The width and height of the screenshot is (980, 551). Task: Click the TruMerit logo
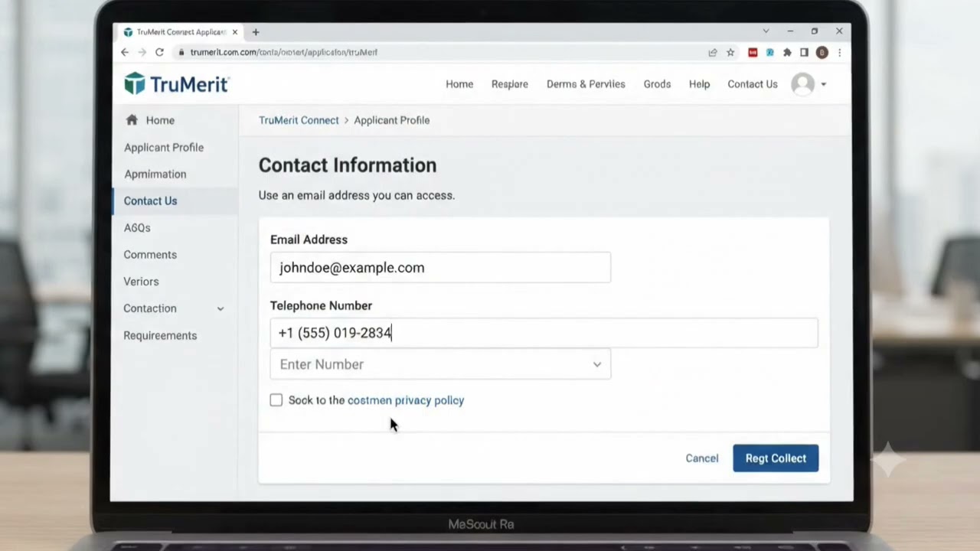click(x=176, y=83)
